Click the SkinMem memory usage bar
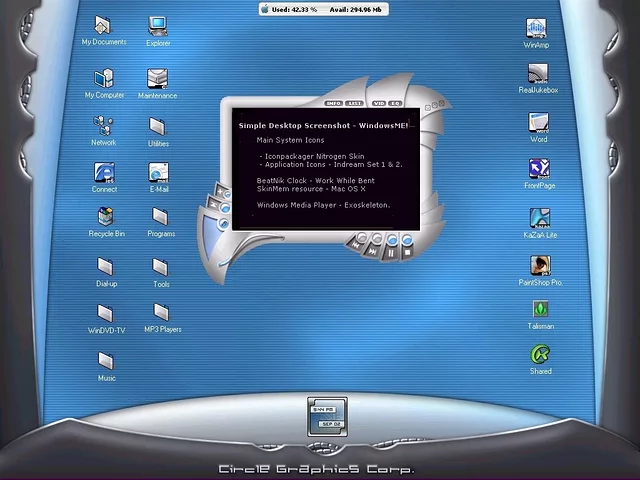 click(x=323, y=9)
